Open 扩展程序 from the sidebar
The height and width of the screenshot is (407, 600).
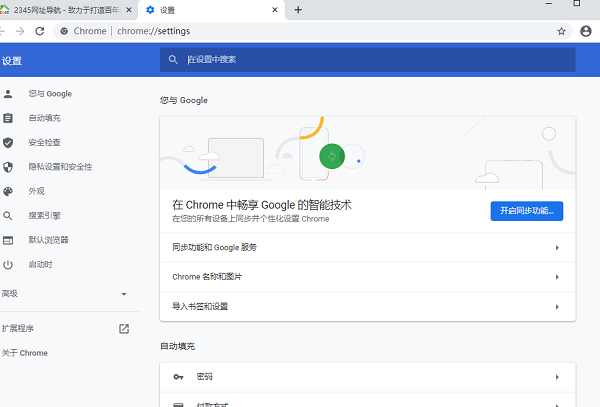[x=18, y=329]
